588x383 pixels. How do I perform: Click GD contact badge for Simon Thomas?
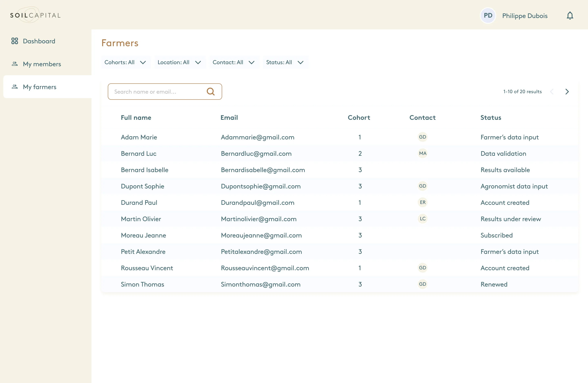[x=422, y=284]
